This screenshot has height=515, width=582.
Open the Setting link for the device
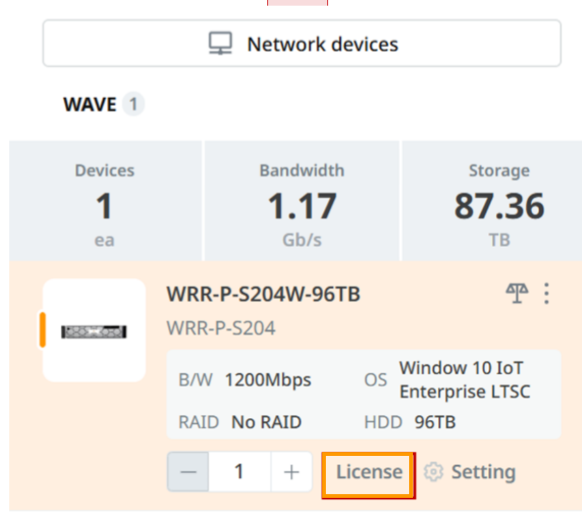pyautogui.click(x=470, y=472)
